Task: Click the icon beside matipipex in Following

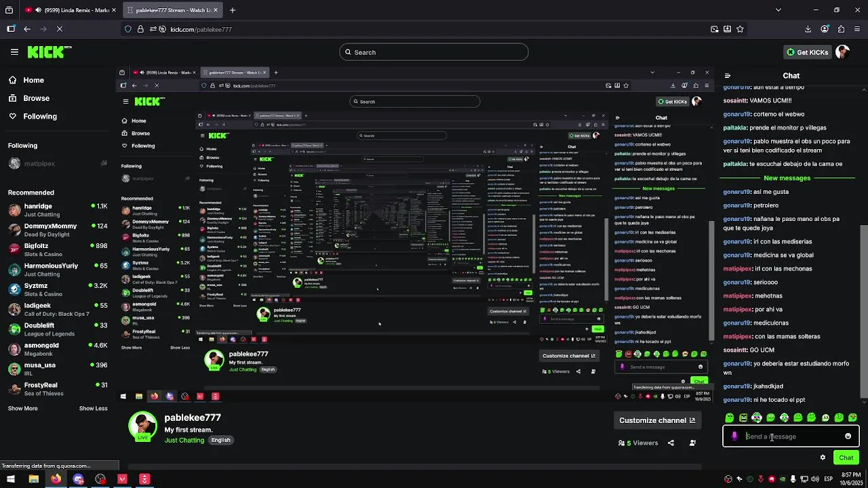Action: click(104, 163)
